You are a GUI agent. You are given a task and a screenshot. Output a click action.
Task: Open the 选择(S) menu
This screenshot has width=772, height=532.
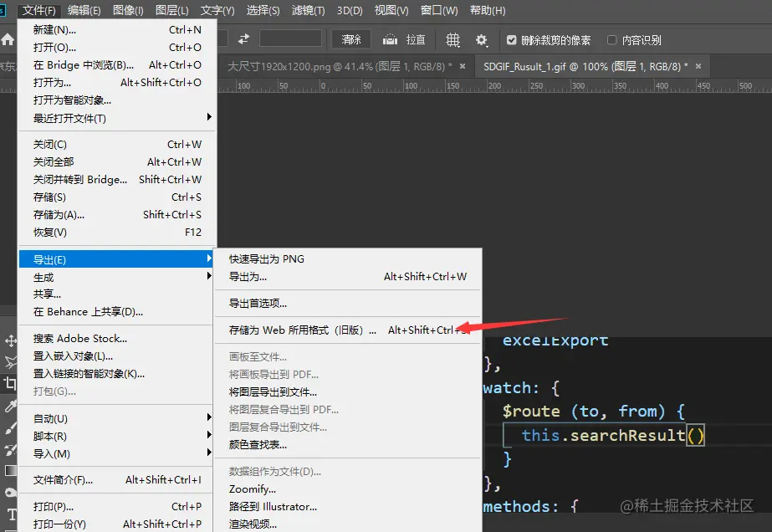[x=263, y=10]
